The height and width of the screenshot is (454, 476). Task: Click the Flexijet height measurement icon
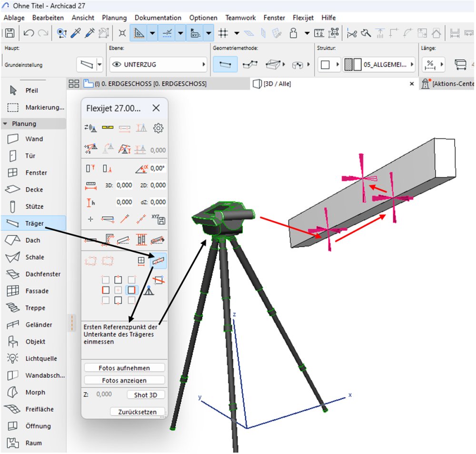click(x=90, y=202)
